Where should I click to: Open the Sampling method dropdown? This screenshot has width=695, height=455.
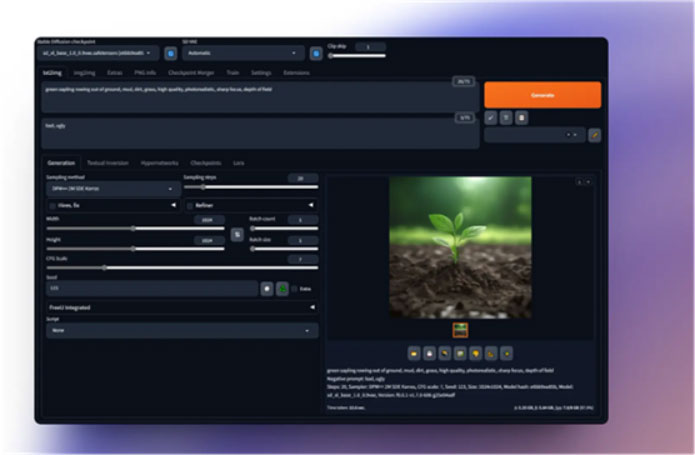pyautogui.click(x=110, y=187)
